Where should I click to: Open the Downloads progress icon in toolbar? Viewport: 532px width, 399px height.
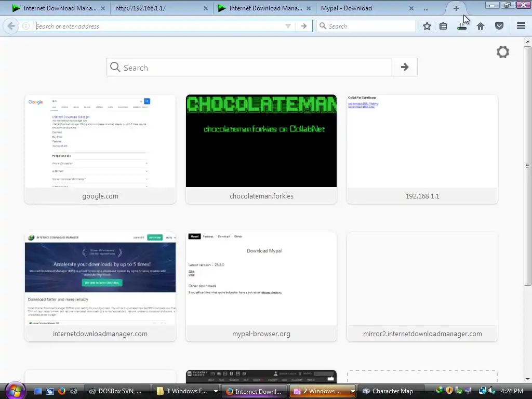tap(462, 26)
